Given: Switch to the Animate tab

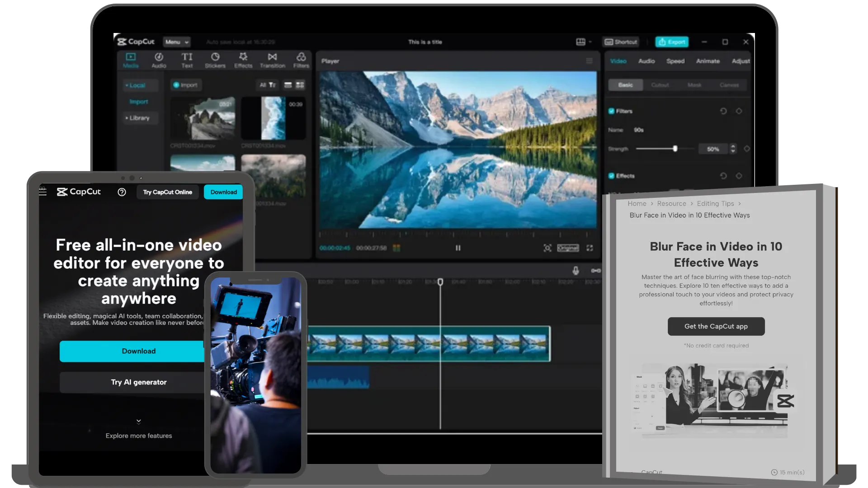Looking at the screenshot, I should [708, 61].
